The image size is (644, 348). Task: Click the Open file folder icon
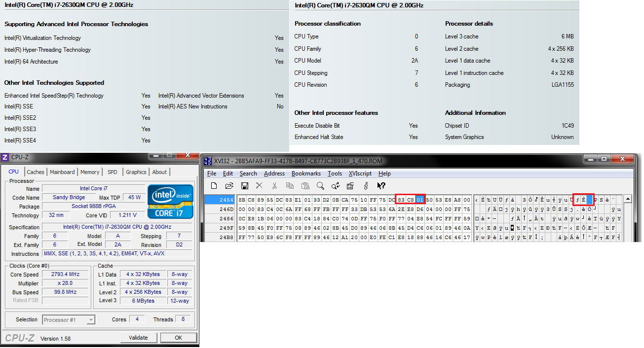(x=229, y=186)
